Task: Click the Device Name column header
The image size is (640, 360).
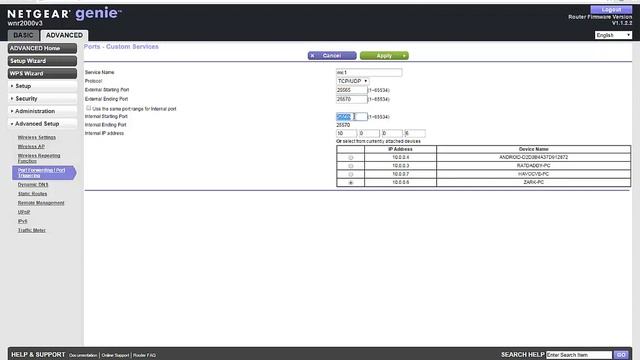Action: pos(533,149)
